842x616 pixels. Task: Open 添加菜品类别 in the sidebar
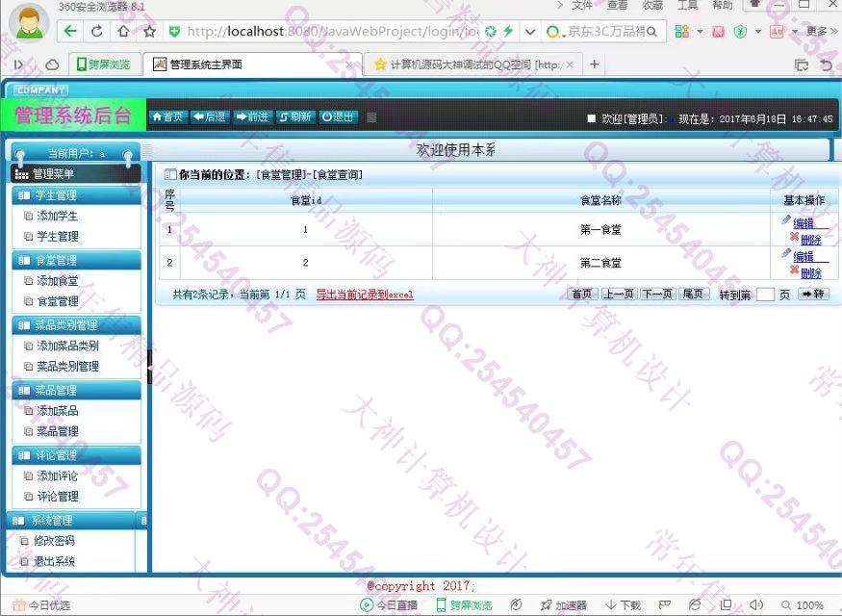pos(67,346)
